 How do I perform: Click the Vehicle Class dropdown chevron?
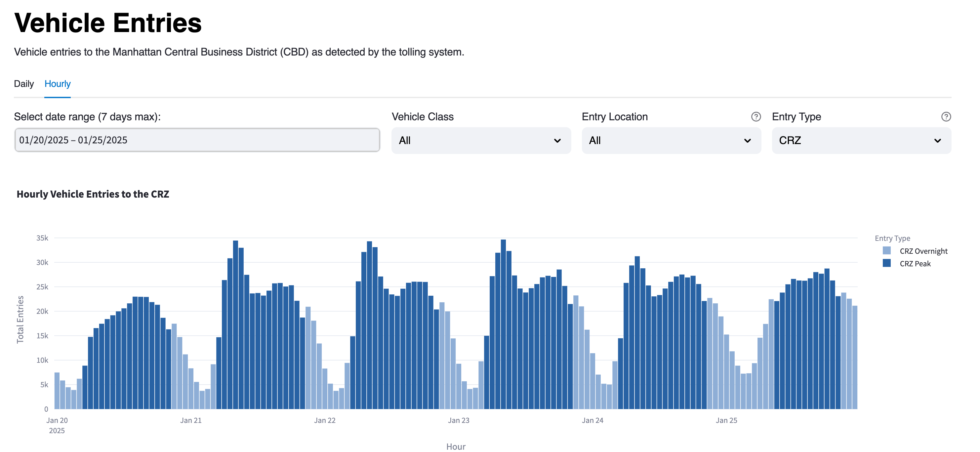pos(557,141)
